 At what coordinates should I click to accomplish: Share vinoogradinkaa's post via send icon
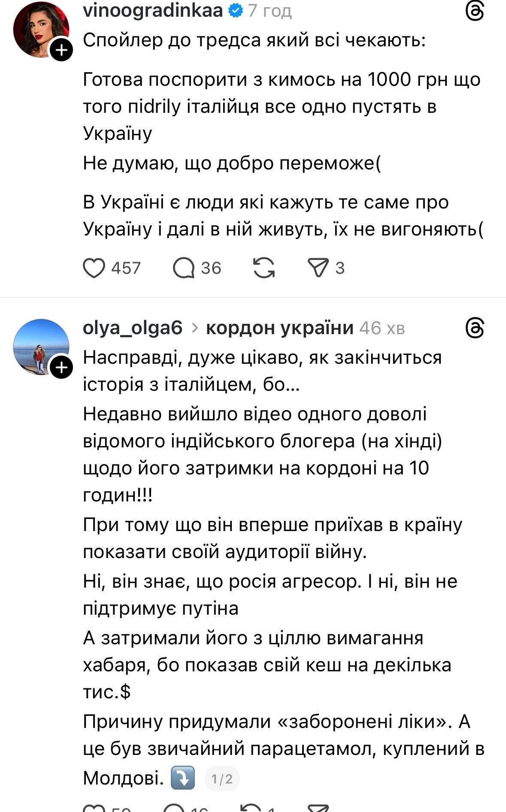point(318,268)
